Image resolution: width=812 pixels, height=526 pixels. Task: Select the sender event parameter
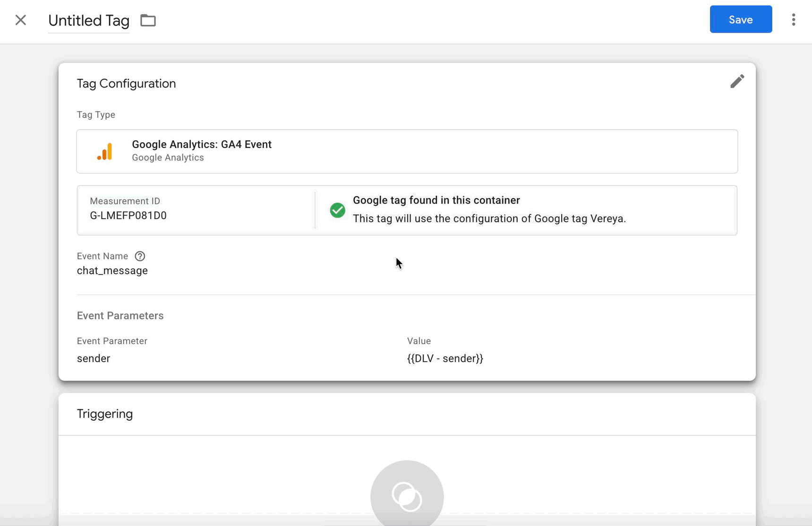pyautogui.click(x=94, y=358)
